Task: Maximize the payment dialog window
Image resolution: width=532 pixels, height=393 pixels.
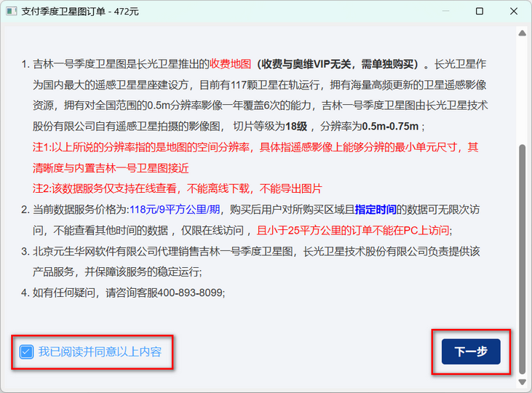Action: (480, 11)
